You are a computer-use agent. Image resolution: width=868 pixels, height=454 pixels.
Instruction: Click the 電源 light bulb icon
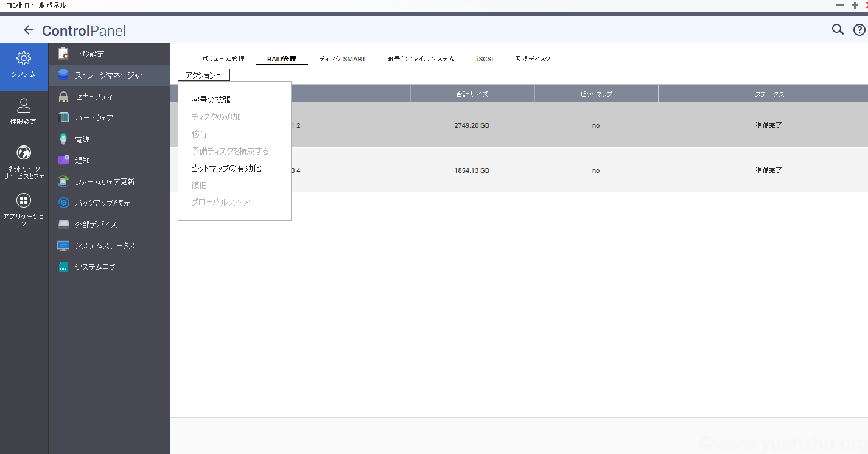point(63,139)
